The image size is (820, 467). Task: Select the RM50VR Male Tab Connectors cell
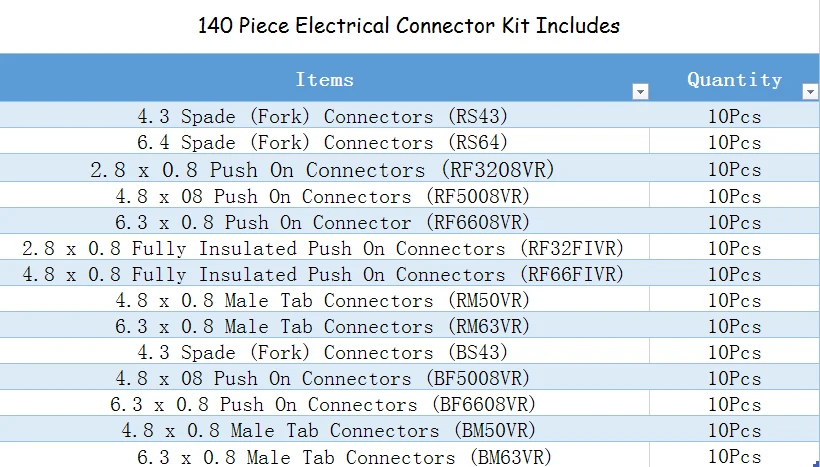[323, 300]
